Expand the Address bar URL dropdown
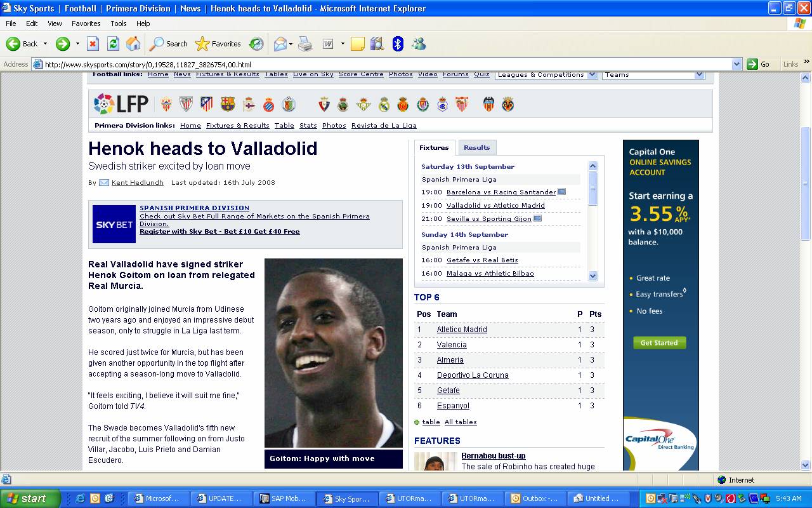The height and width of the screenshot is (508, 812). point(737,64)
